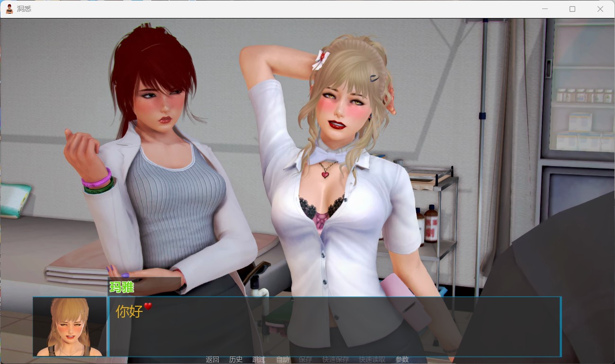Click 返回 to roll back dialogue

coord(212,359)
